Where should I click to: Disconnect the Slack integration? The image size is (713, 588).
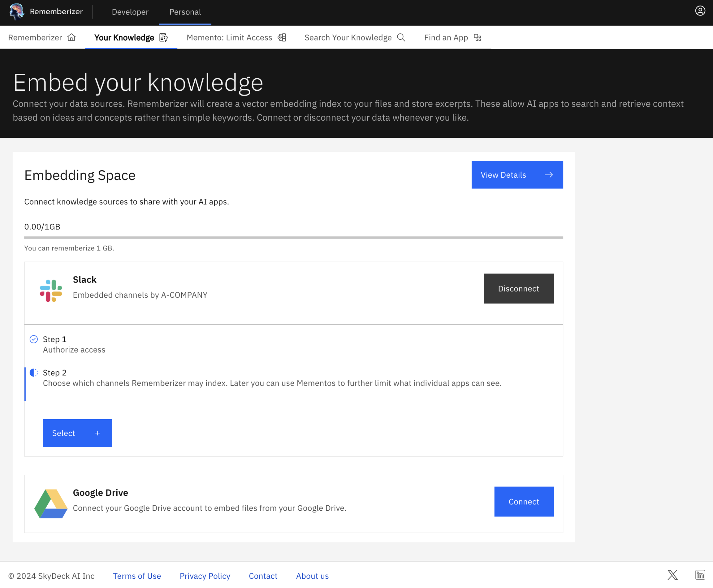coord(518,288)
